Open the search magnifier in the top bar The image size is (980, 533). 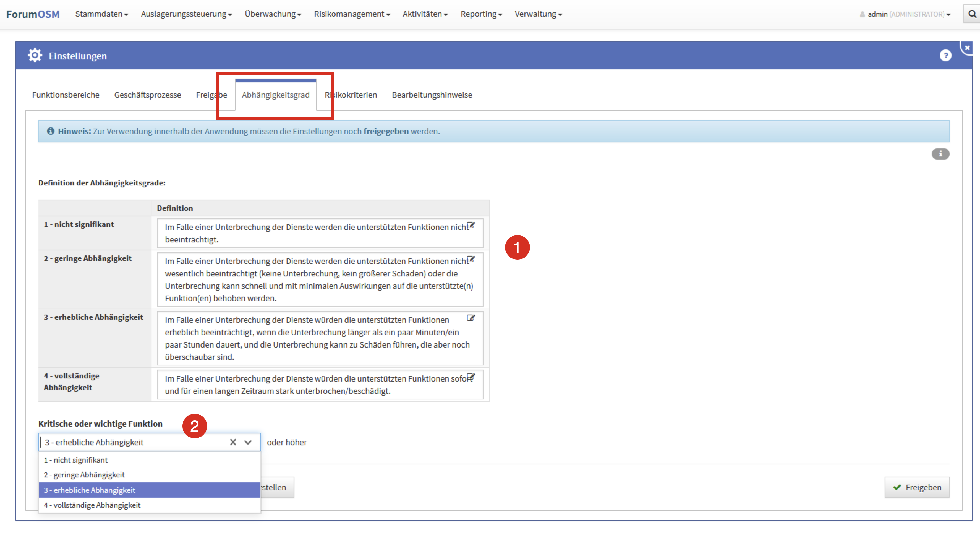pos(972,14)
